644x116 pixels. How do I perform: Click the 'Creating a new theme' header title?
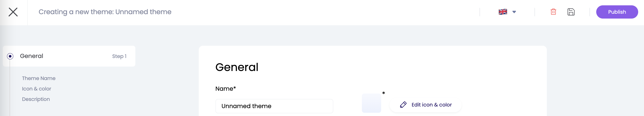[x=105, y=12]
